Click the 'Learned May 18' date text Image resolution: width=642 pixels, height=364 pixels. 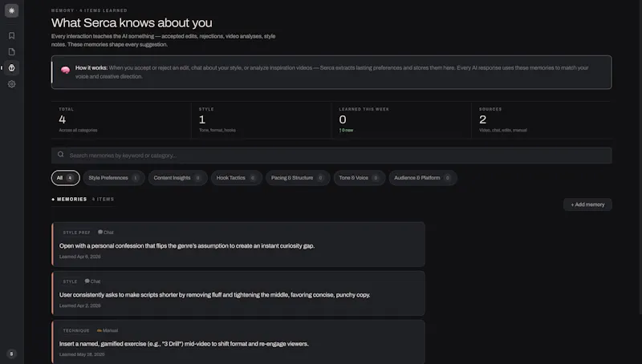(x=82, y=354)
